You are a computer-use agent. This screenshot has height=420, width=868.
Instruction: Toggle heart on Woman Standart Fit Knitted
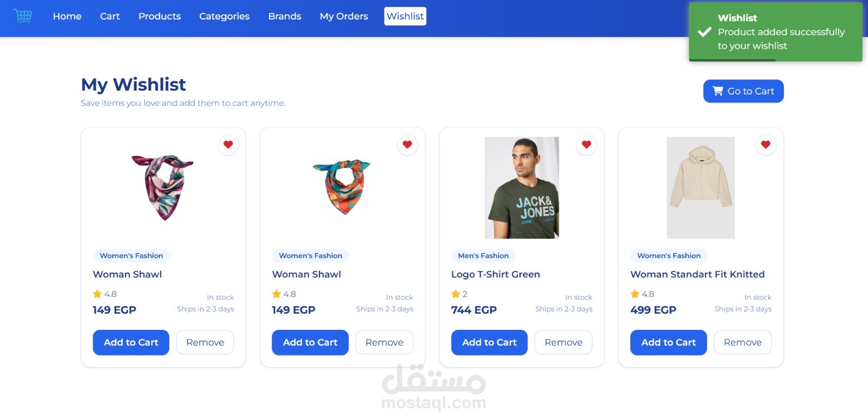coord(765,145)
